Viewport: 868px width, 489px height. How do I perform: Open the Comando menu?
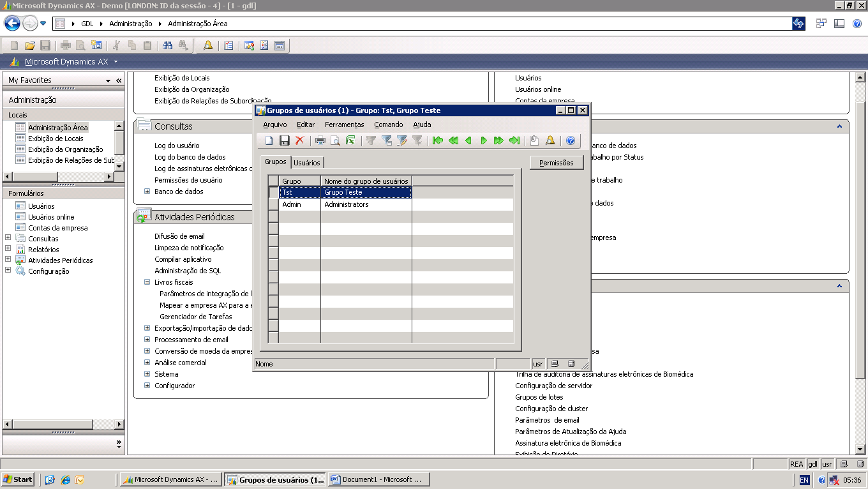pyautogui.click(x=389, y=124)
